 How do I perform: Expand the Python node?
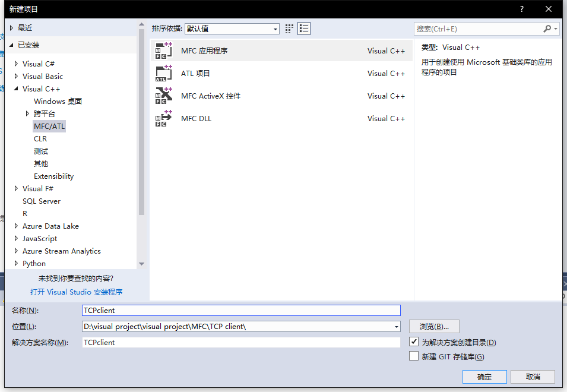pos(16,263)
